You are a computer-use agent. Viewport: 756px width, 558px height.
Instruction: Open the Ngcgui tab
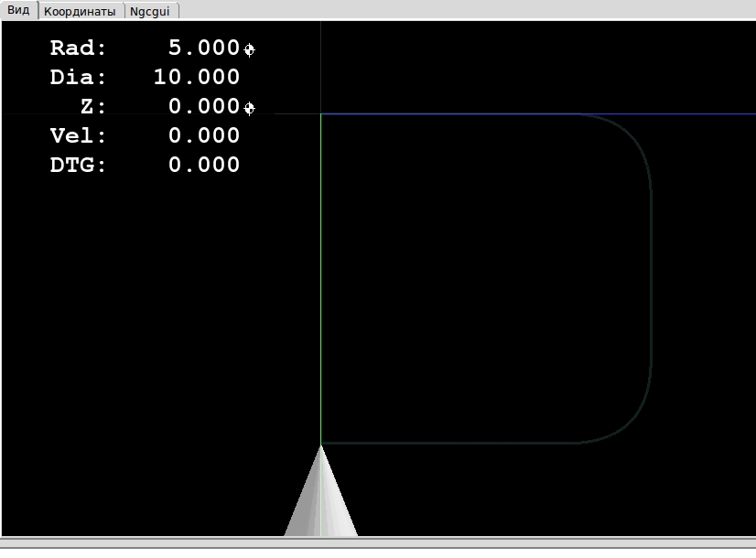150,12
